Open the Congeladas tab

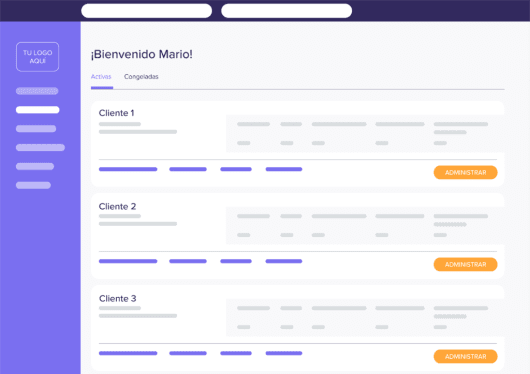click(x=141, y=77)
